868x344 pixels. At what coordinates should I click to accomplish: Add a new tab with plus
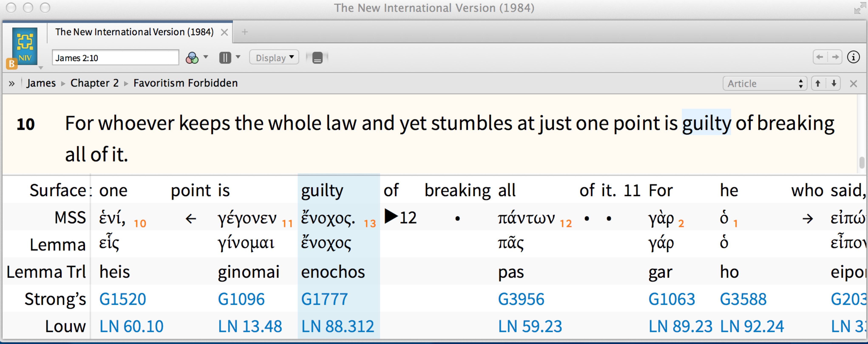245,32
